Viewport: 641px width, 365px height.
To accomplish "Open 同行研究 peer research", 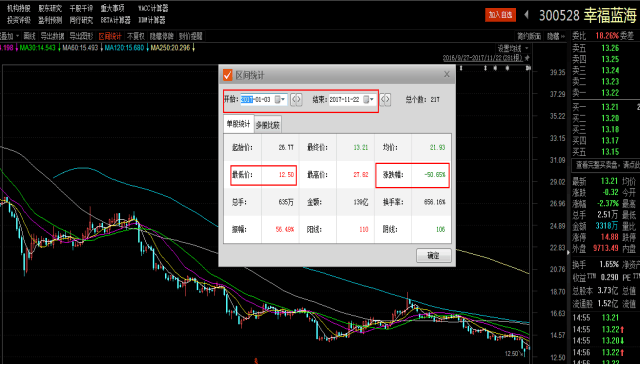I will click(81, 20).
